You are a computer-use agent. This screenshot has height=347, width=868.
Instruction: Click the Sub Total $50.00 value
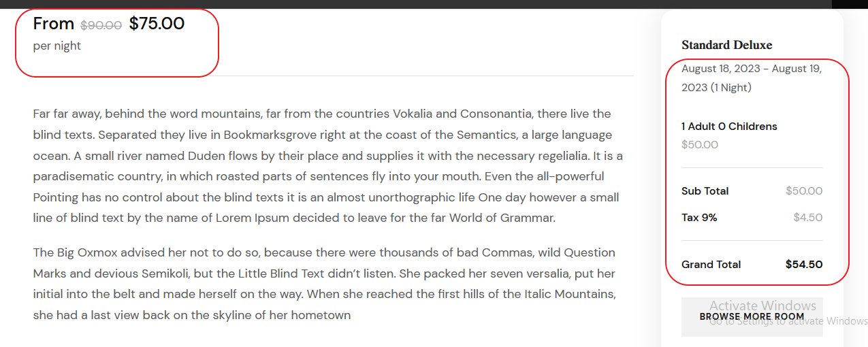(804, 191)
